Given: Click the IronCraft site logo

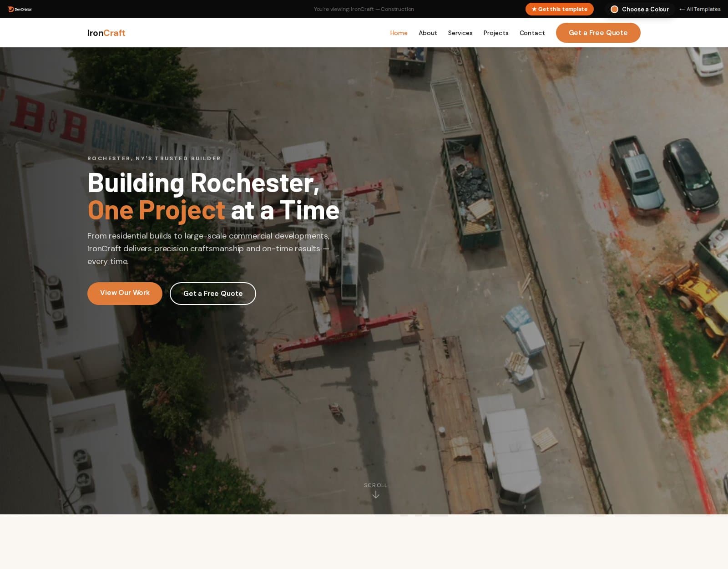Looking at the screenshot, I should pyautogui.click(x=106, y=33).
